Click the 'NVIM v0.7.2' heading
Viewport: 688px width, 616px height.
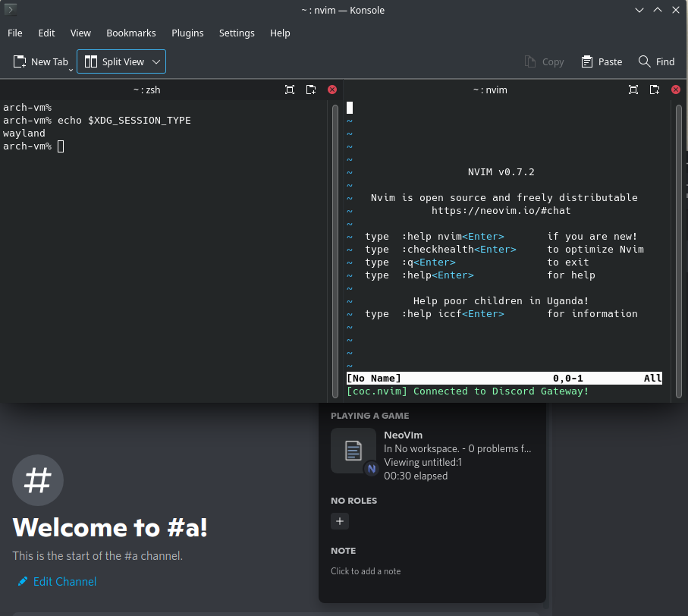501,172
